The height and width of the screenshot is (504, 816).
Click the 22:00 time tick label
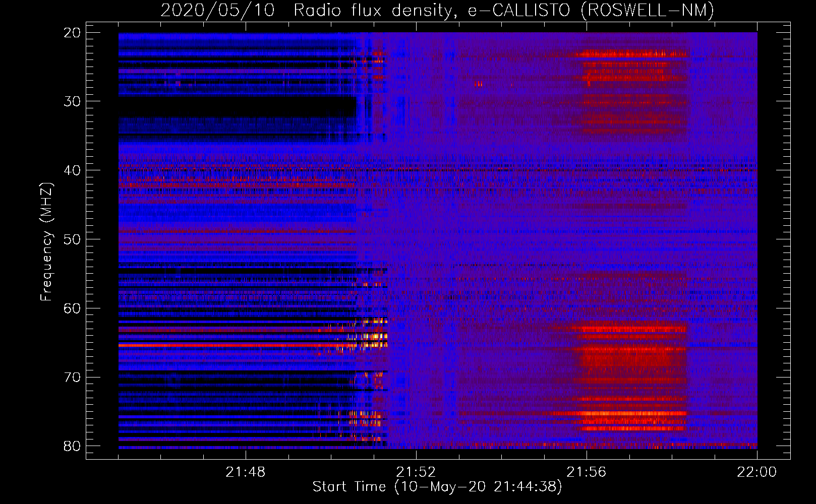(756, 472)
